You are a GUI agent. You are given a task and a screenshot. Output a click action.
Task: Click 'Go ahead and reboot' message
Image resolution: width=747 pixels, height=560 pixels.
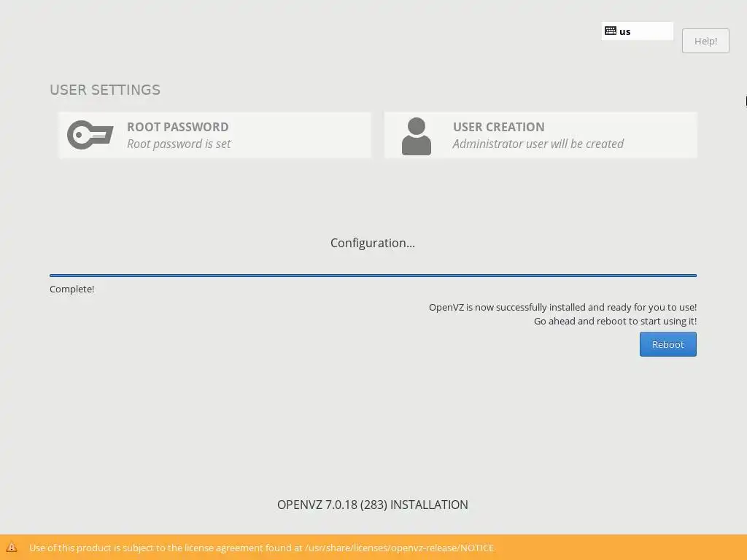pyautogui.click(x=615, y=321)
